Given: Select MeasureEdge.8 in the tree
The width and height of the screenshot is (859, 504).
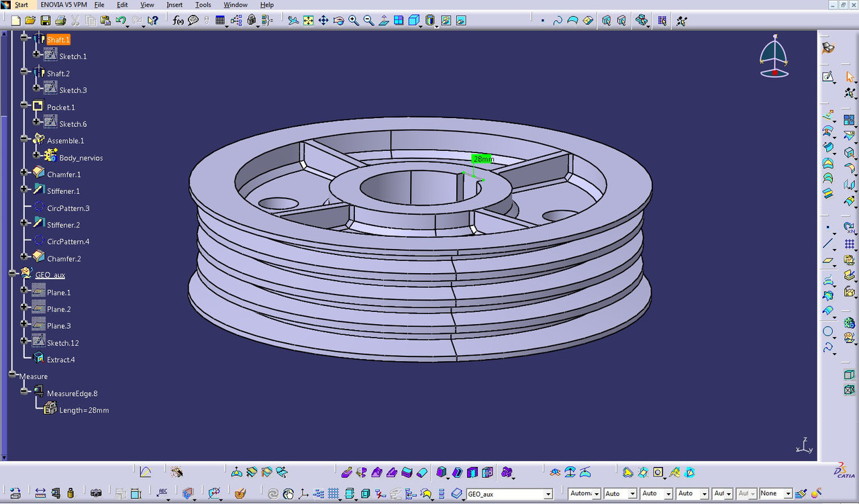Looking at the screenshot, I should pos(72,393).
